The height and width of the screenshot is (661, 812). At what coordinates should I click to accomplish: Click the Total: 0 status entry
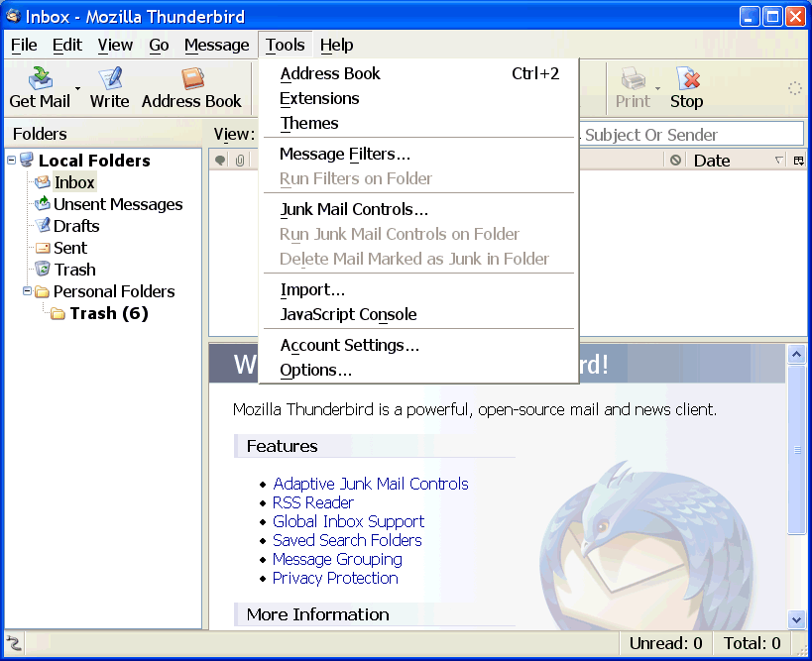click(x=752, y=643)
